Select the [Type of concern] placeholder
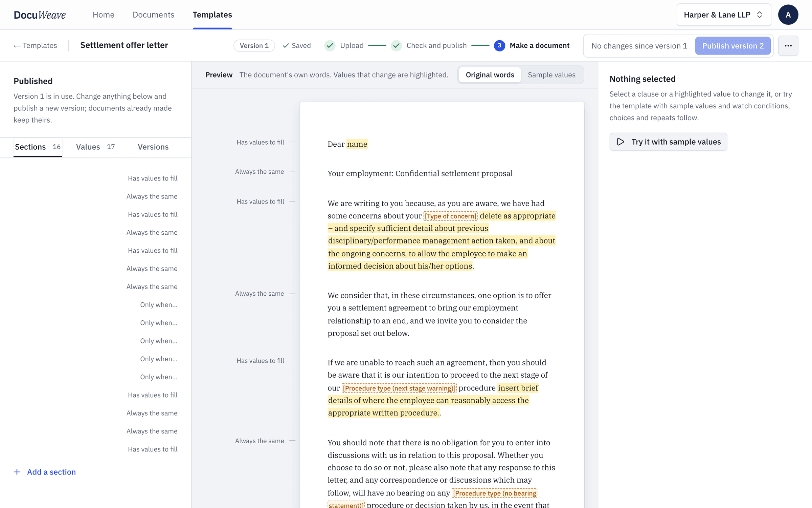Screen dimensions: 812x508 coord(450,216)
